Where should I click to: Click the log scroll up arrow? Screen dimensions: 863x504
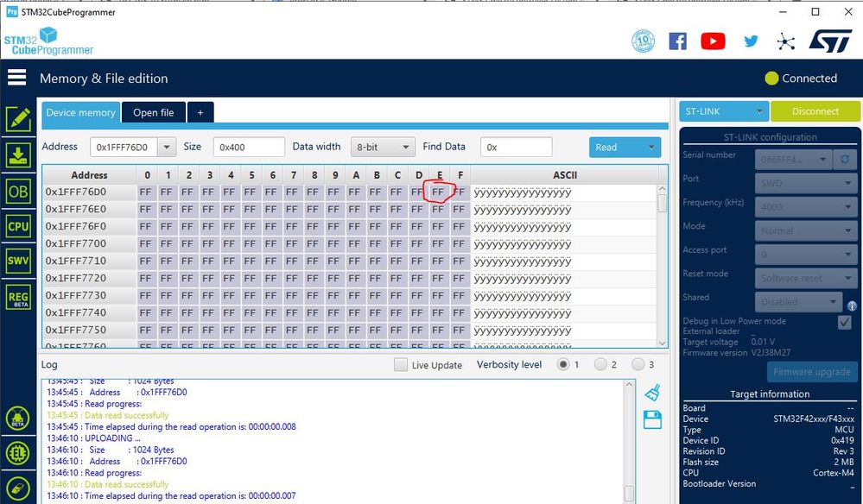tap(629, 384)
